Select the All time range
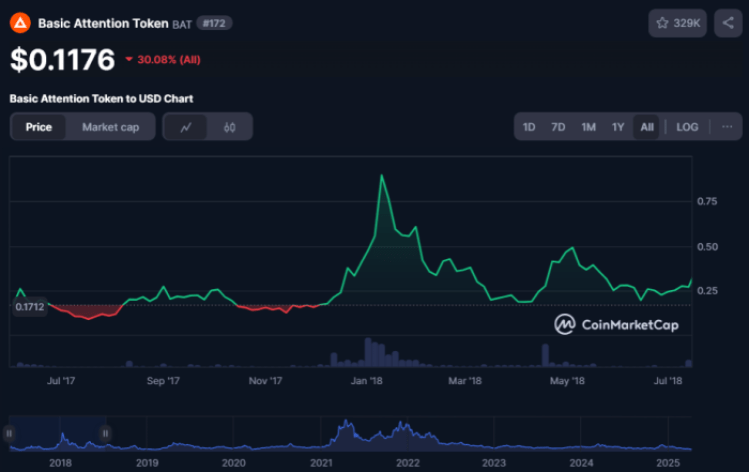The image size is (749, 472). (x=647, y=127)
